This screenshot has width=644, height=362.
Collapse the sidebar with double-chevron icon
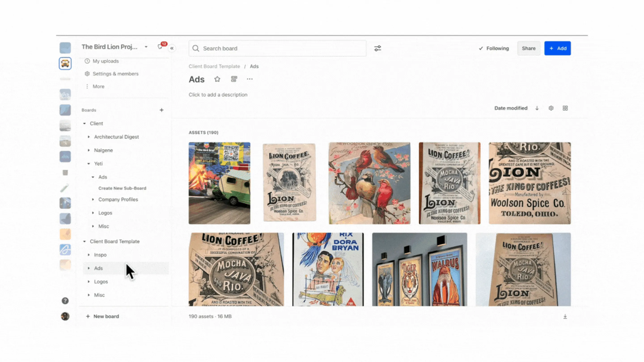coord(172,48)
